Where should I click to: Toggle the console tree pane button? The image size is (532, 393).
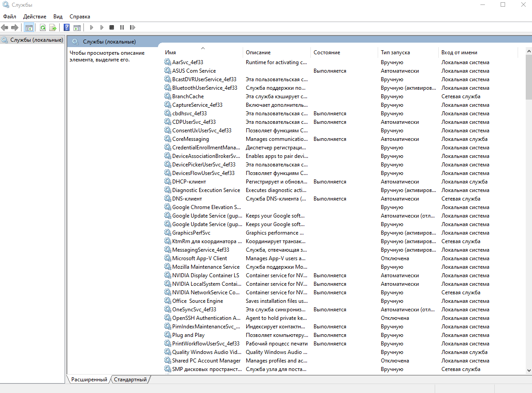29,28
